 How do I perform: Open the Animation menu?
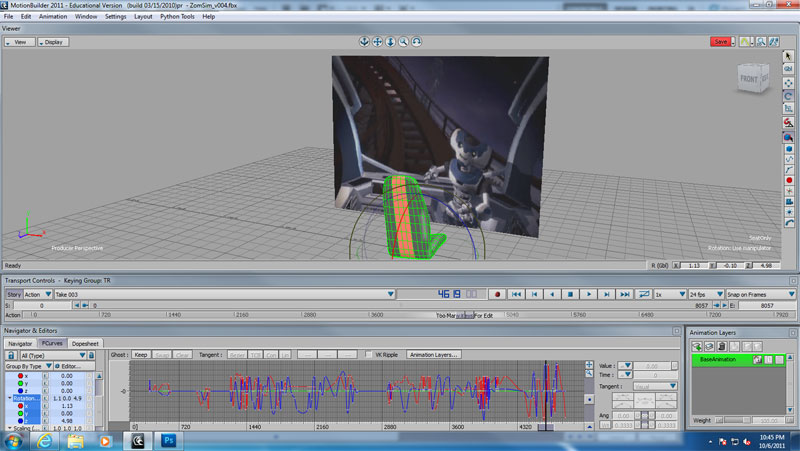(x=53, y=16)
